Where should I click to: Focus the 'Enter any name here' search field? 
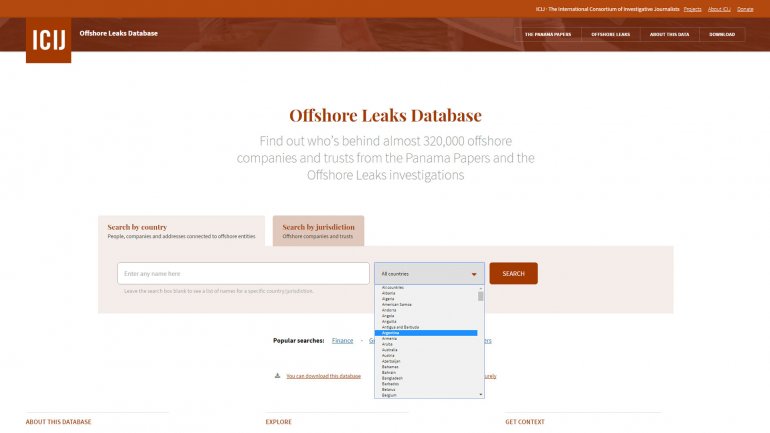[243, 273]
